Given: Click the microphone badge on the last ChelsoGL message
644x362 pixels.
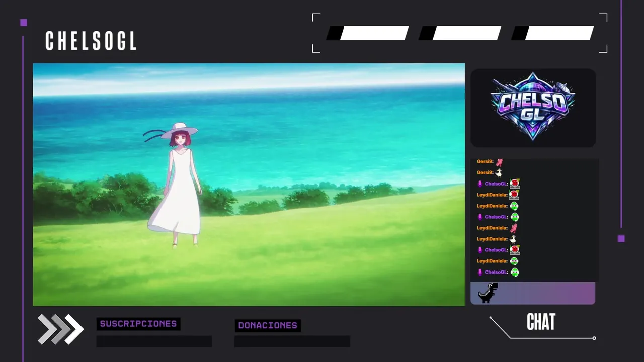Looking at the screenshot, I should pyautogui.click(x=480, y=272).
